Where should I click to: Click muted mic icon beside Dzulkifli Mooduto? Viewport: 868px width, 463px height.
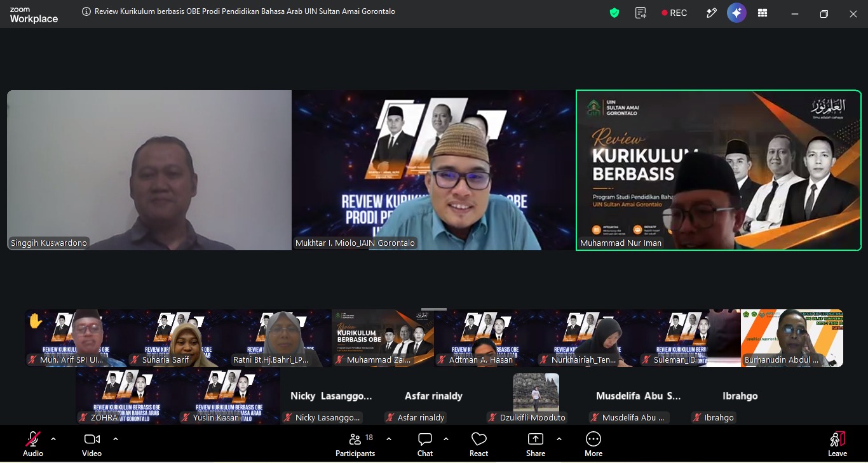click(493, 417)
